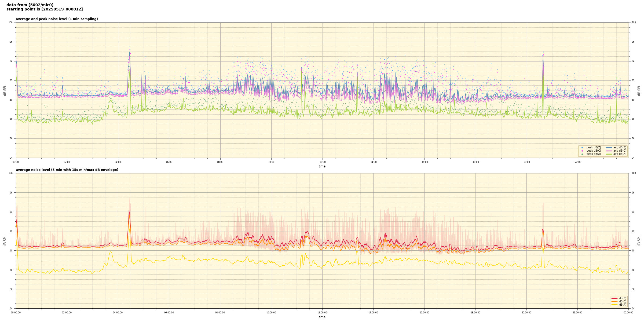Click the 04:00 tick on upper time axis
The height and width of the screenshot is (322, 644).
click(118, 162)
